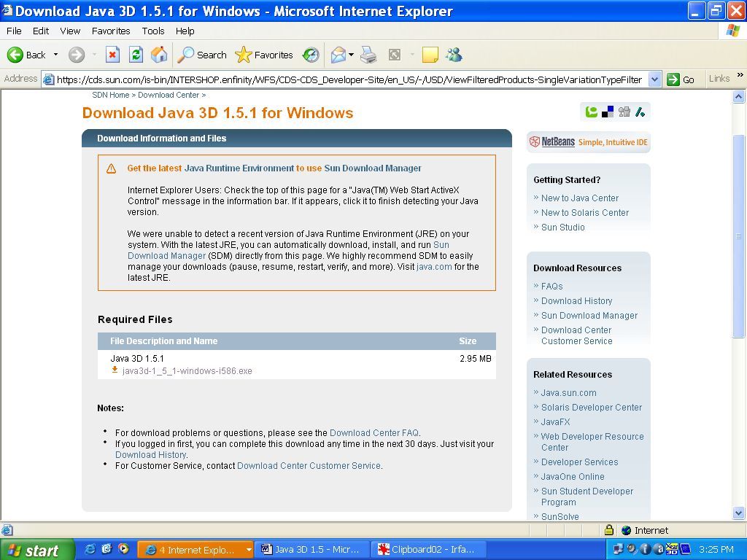Image resolution: width=747 pixels, height=560 pixels.
Task: Expand the Links toolbar chevron
Action: coord(740,75)
